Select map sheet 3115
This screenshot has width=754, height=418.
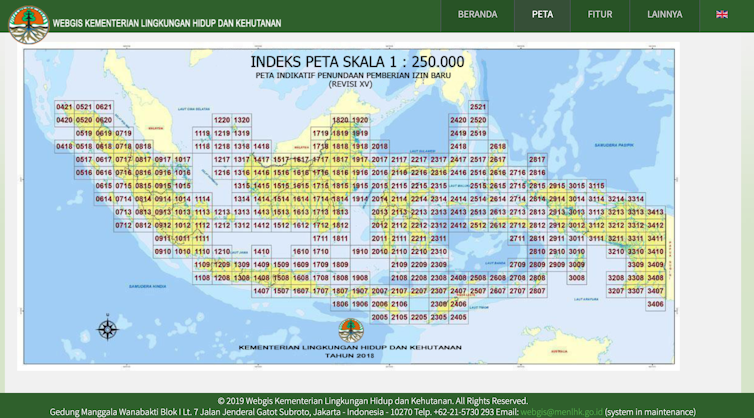[x=596, y=186]
